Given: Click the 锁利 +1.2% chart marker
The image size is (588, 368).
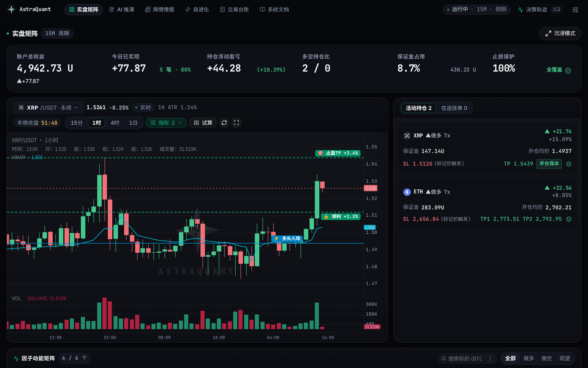Looking at the screenshot, I should point(341,217).
